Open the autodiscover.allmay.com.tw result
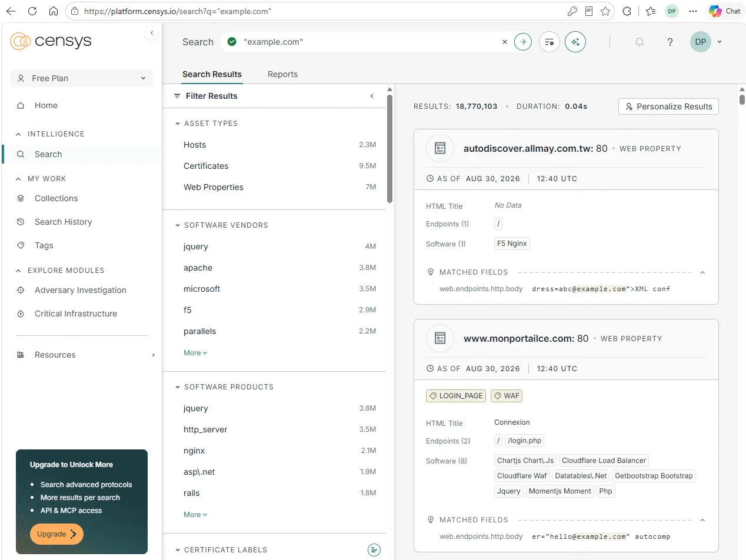The width and height of the screenshot is (746, 560). click(535, 149)
